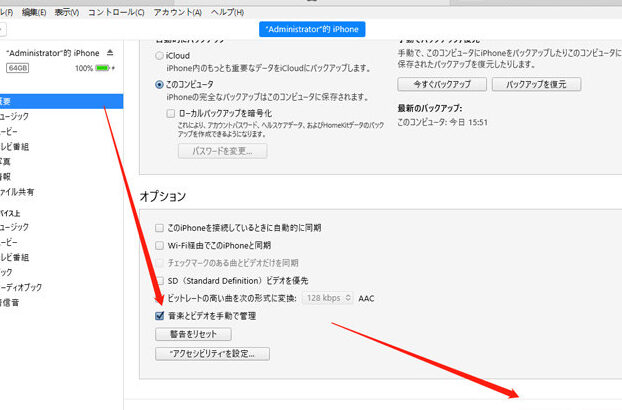Toggle Wi-Fi経由でこのiPhoneと同期 checkbox
The width and height of the screenshot is (622, 410).
point(159,245)
